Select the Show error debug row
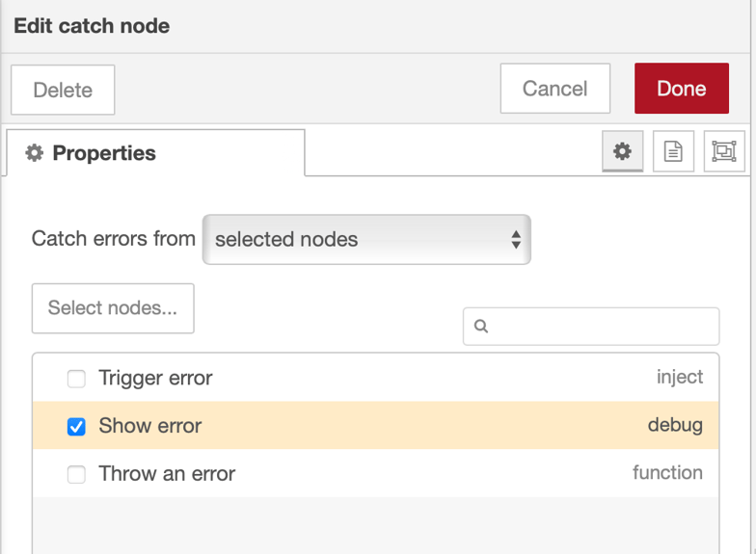756x554 pixels. pyautogui.click(x=376, y=426)
